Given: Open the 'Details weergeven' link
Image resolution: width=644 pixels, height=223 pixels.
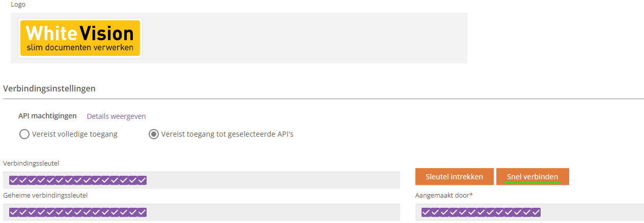Looking at the screenshot, I should (116, 116).
